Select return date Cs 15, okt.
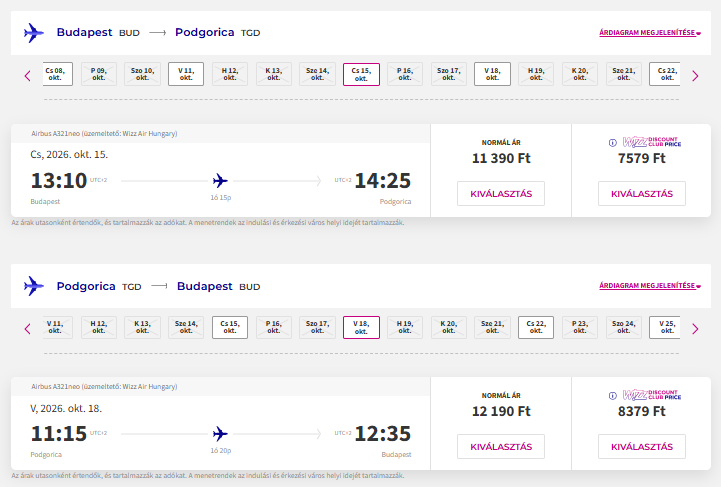This screenshot has width=721, height=487. [x=230, y=327]
